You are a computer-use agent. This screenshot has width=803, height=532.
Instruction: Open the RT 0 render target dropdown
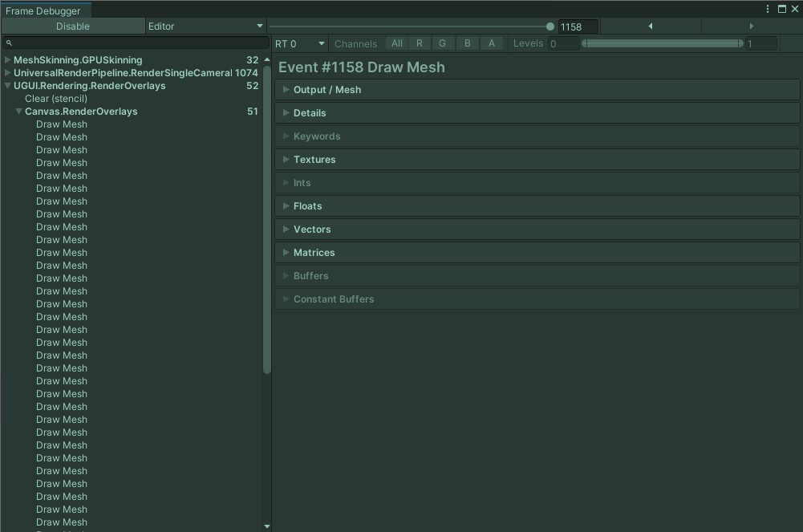(x=300, y=43)
